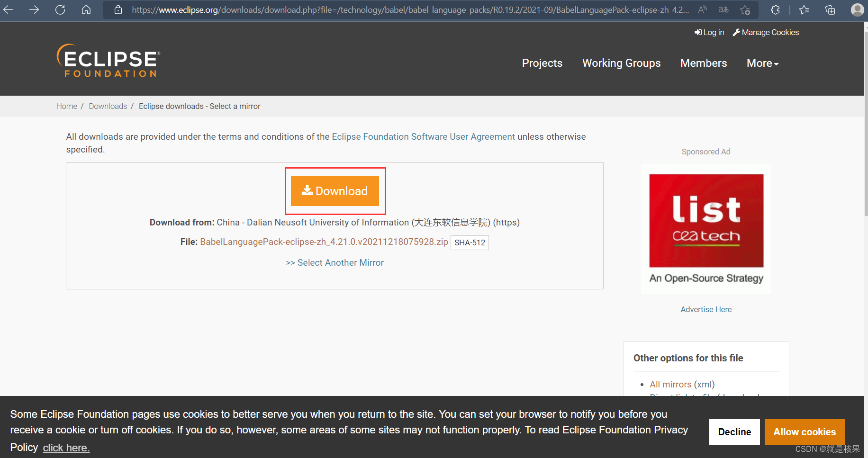The image size is (868, 458).
Task: Open the Projects menu
Action: (x=542, y=63)
